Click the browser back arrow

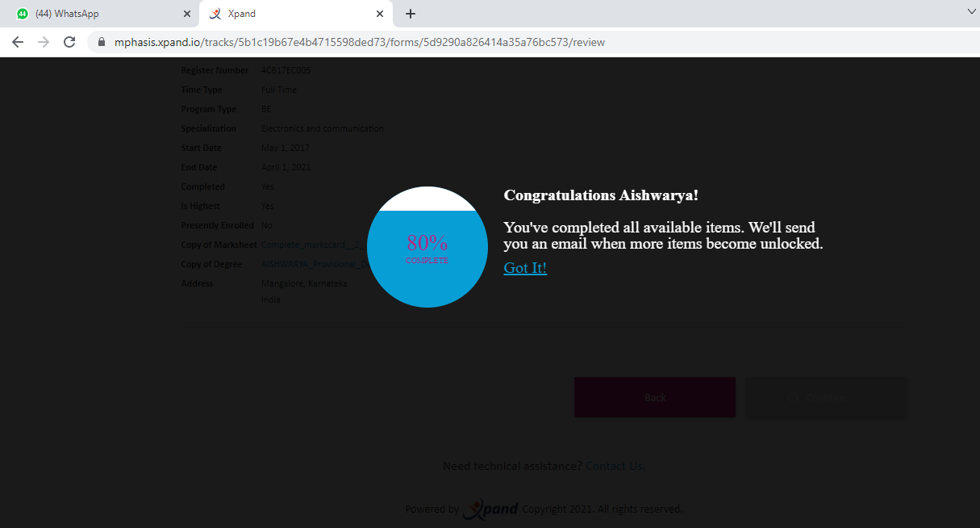[x=18, y=42]
